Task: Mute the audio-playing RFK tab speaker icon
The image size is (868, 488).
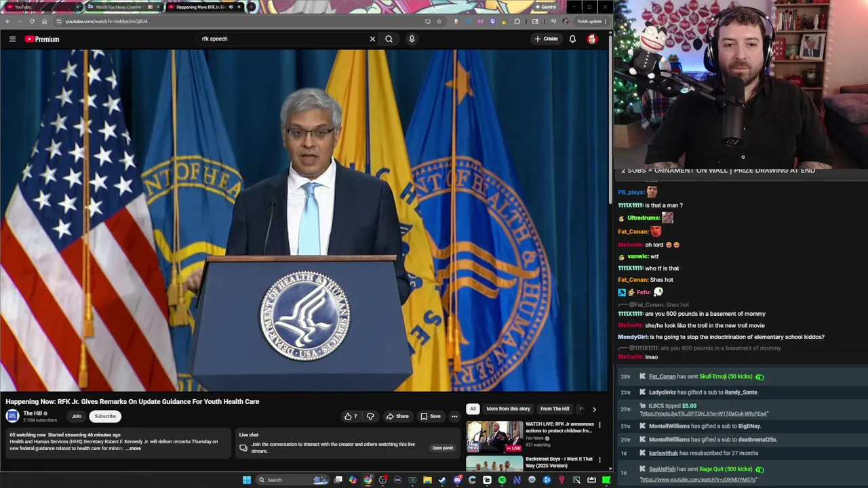Action: tap(230, 7)
